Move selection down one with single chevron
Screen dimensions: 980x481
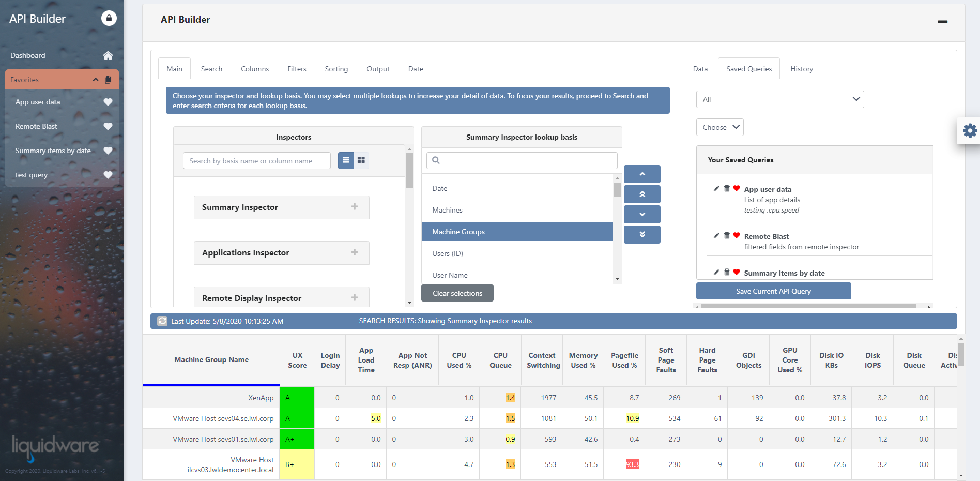tap(642, 214)
